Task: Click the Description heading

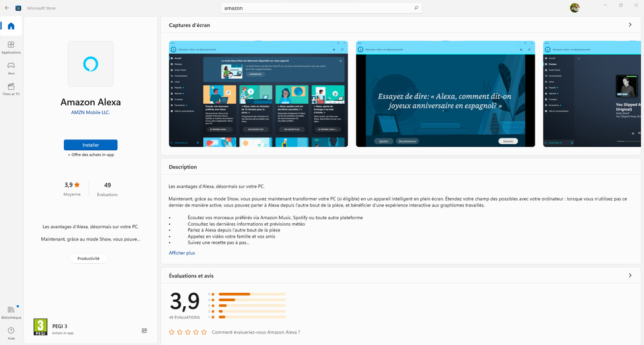Action: 183,167
